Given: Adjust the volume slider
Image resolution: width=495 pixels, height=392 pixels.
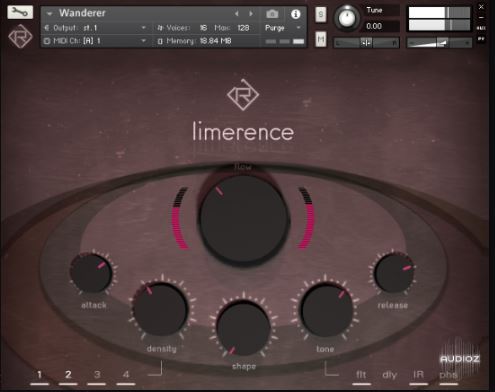Looking at the screenshot, I should click(x=439, y=43).
